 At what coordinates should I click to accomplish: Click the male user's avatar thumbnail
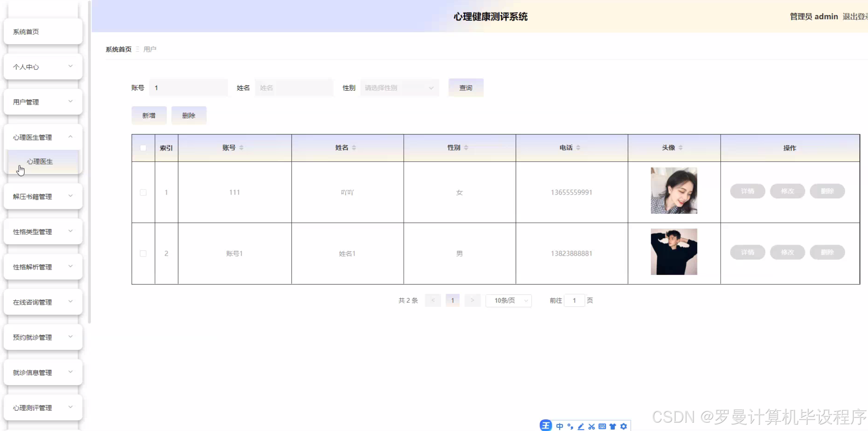pos(674,252)
